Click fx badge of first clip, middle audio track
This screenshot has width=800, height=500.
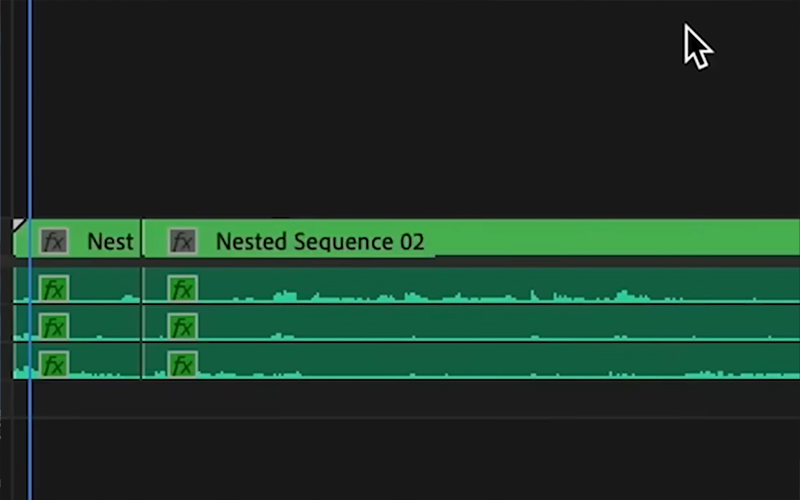click(53, 326)
